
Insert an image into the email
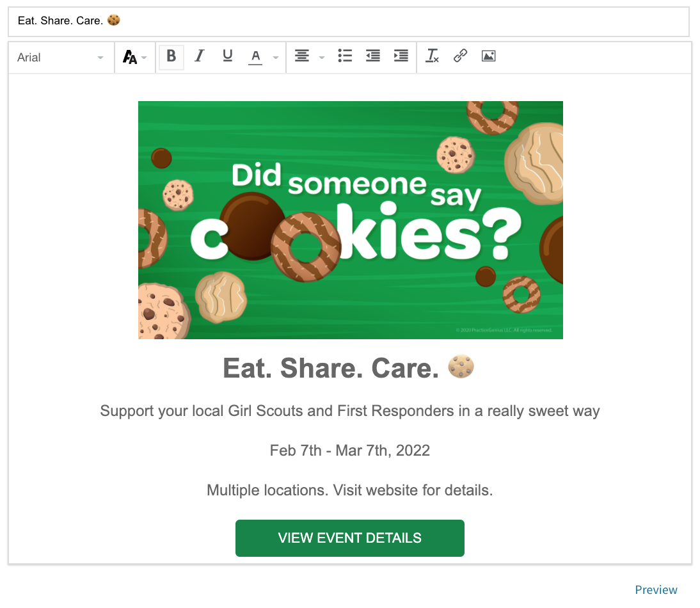tap(488, 56)
